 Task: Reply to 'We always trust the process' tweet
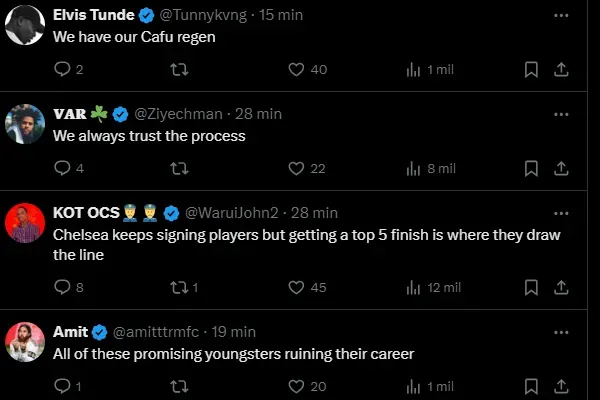[x=62, y=168]
